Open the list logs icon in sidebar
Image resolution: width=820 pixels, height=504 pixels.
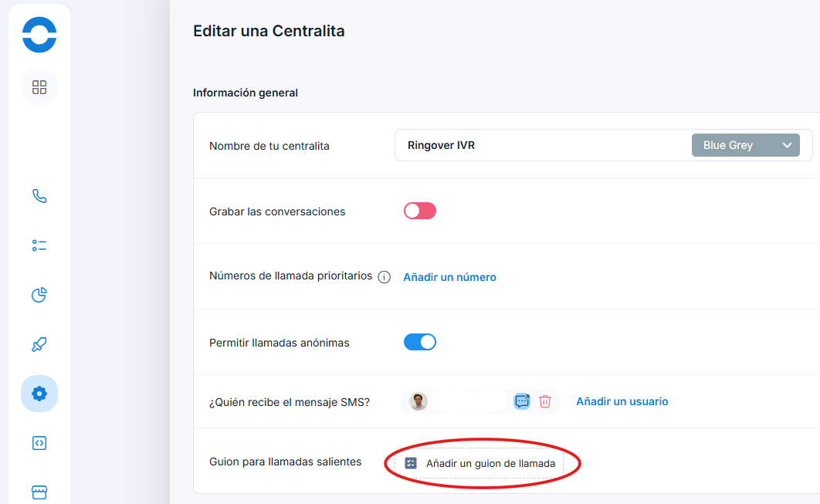pyautogui.click(x=39, y=245)
